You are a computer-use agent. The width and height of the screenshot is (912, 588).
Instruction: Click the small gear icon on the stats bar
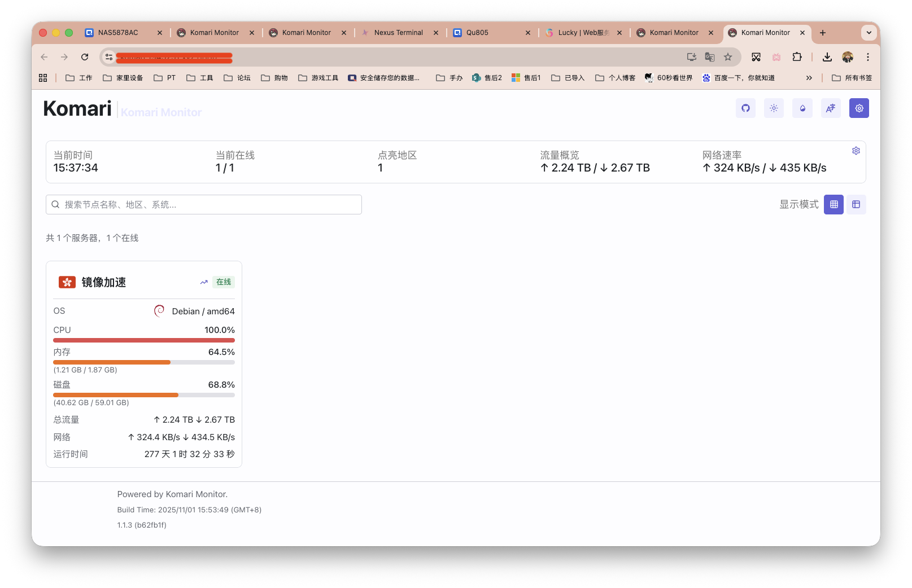(x=856, y=151)
